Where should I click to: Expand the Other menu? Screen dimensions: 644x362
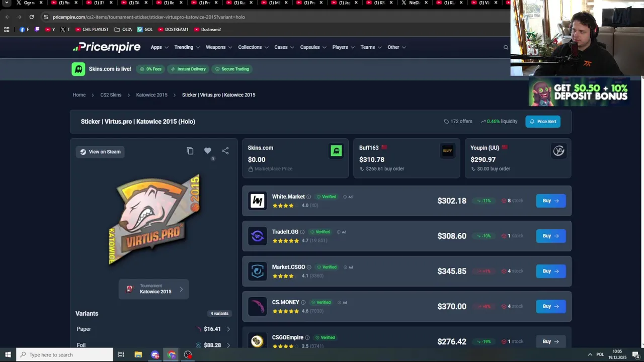[396, 47]
